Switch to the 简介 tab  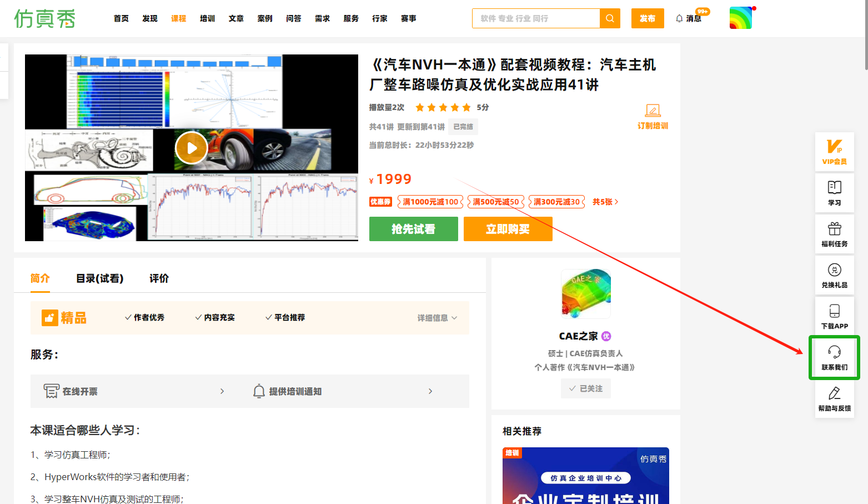(x=40, y=278)
